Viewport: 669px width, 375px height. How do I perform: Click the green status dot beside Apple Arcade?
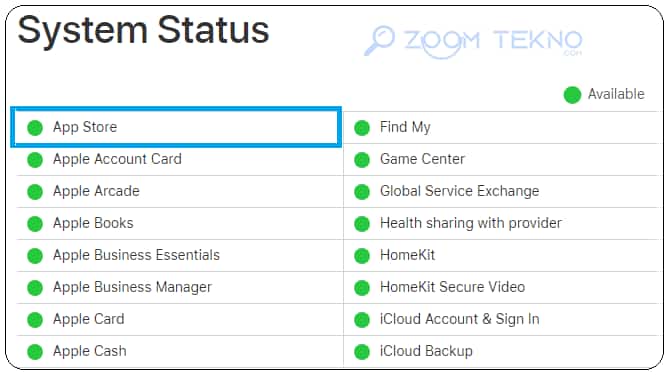[35, 192]
